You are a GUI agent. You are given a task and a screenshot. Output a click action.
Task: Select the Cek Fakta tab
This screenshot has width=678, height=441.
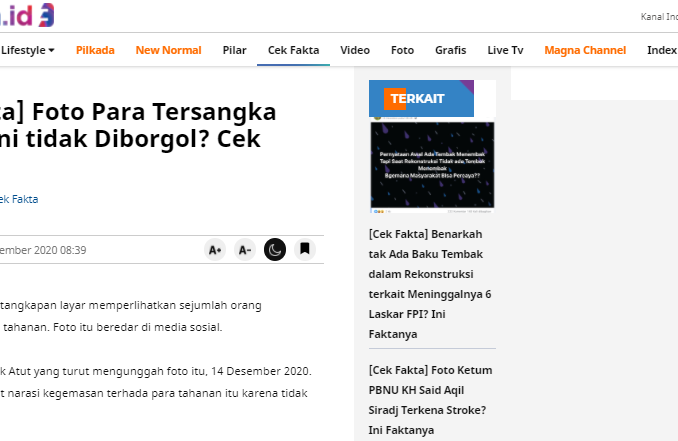tap(294, 50)
